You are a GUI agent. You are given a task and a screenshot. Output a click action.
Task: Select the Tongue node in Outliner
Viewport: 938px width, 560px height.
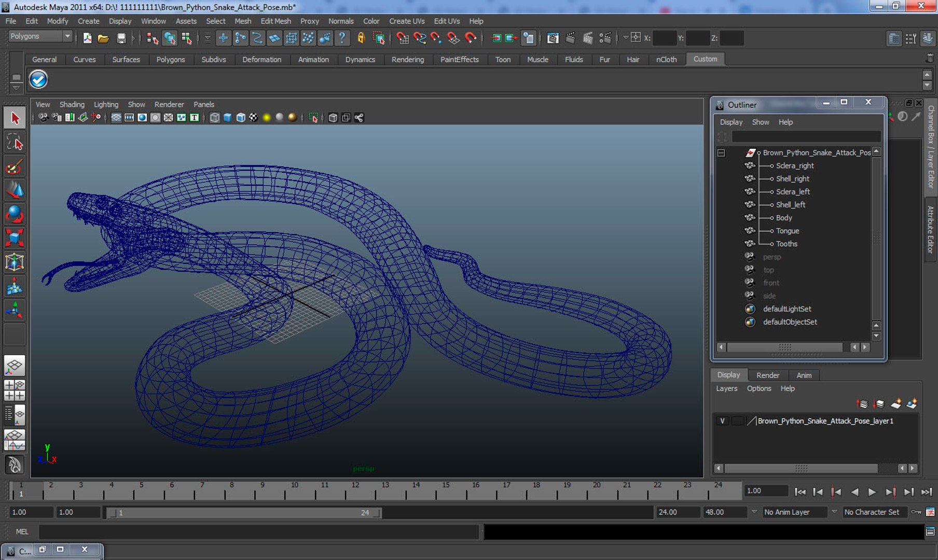(x=787, y=231)
